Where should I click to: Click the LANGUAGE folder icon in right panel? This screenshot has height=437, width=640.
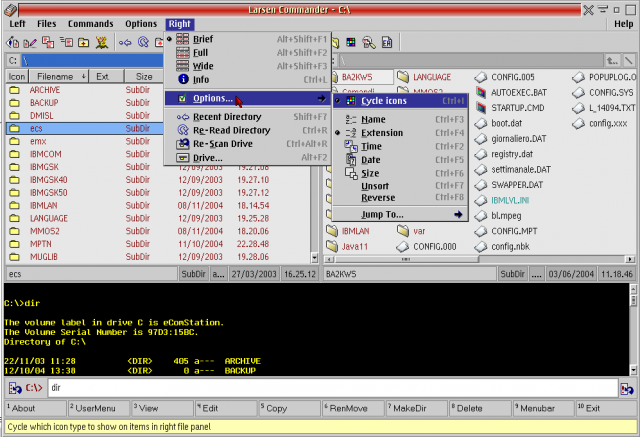[x=403, y=77]
